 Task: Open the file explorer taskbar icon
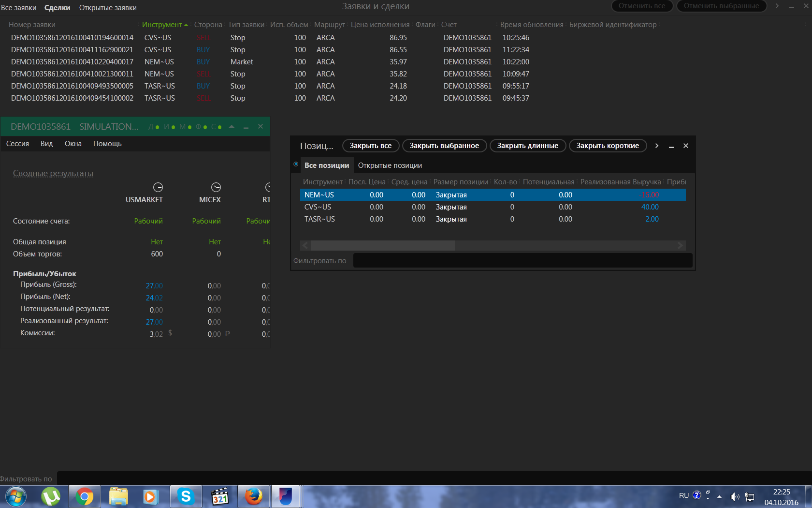118,496
